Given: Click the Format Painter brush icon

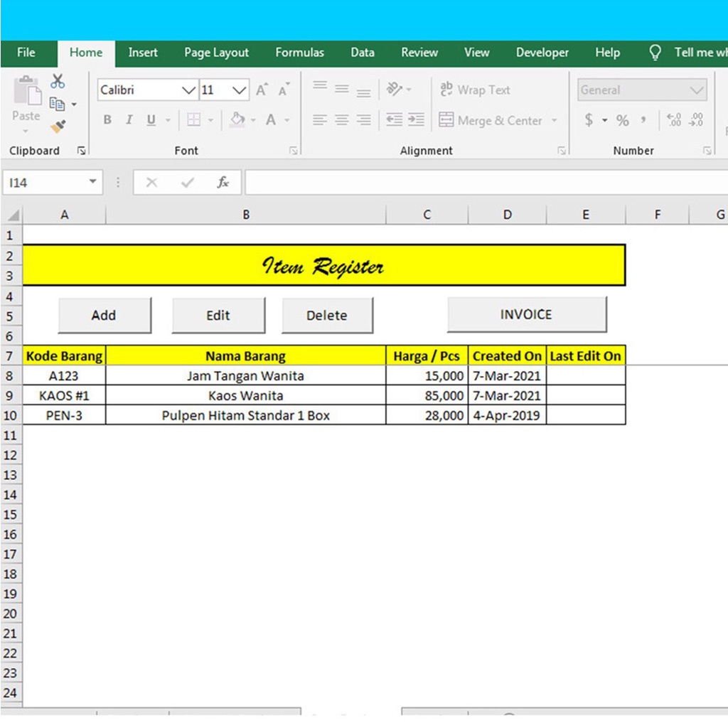Looking at the screenshot, I should [x=58, y=127].
